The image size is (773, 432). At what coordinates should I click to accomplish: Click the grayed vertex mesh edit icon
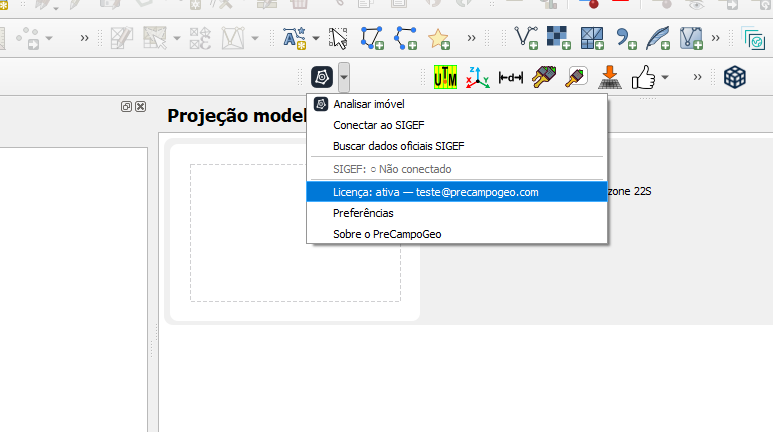(233, 38)
